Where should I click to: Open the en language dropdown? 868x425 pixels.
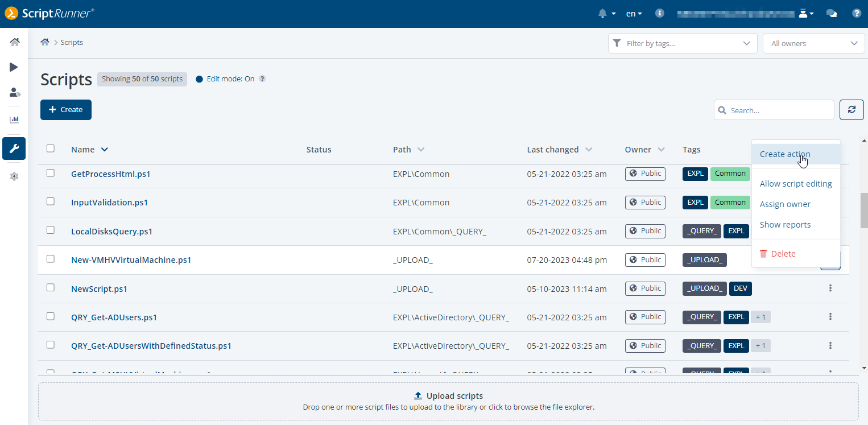pos(634,14)
